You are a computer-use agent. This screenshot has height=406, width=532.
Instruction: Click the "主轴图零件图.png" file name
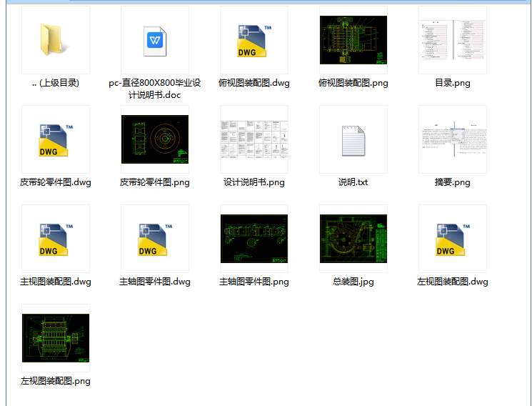(254, 282)
